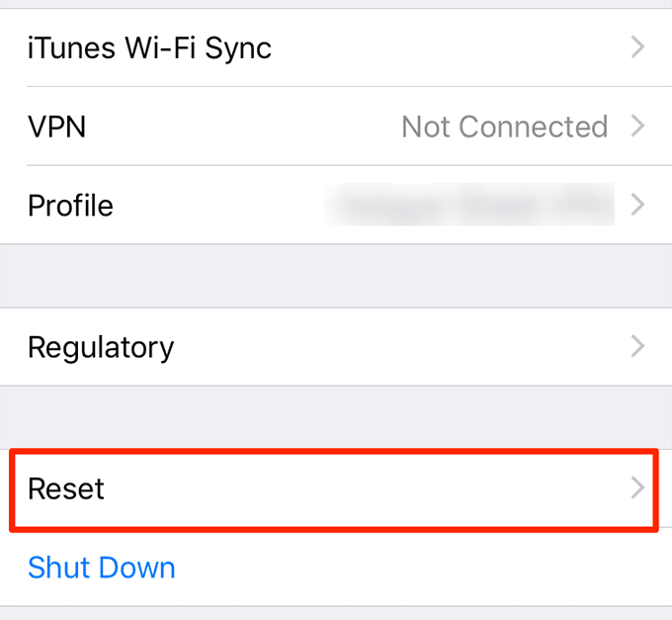
Task: Open the VPN settings row
Action: (336, 126)
